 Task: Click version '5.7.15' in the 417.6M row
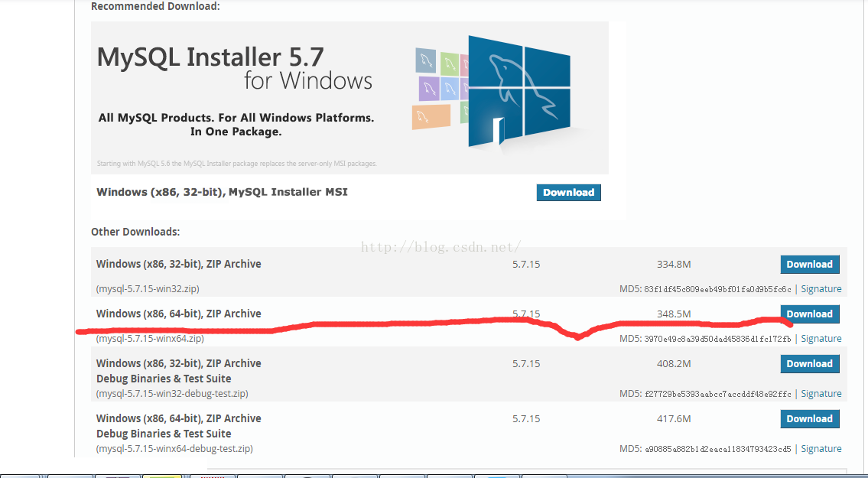[526, 419]
